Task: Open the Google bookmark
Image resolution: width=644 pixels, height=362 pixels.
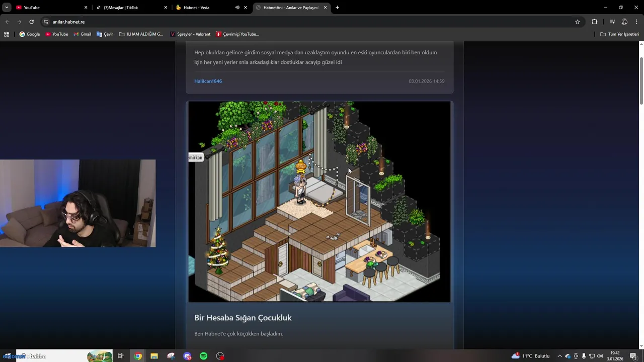Action: click(30, 34)
